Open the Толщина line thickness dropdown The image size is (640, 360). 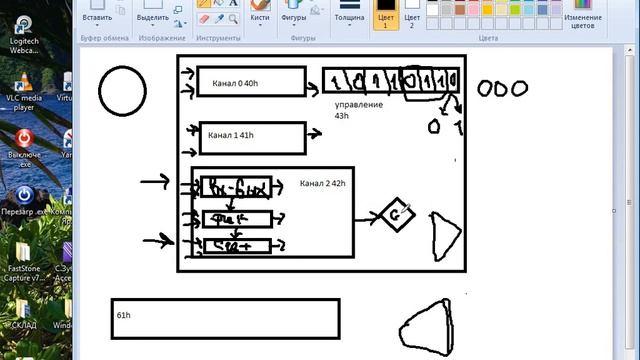tap(349, 25)
